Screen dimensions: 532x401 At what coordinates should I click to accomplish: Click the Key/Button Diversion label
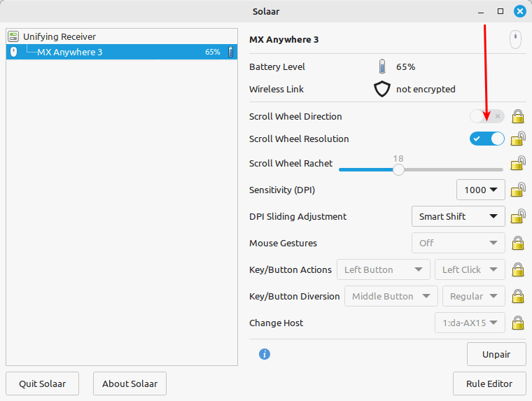(x=295, y=296)
